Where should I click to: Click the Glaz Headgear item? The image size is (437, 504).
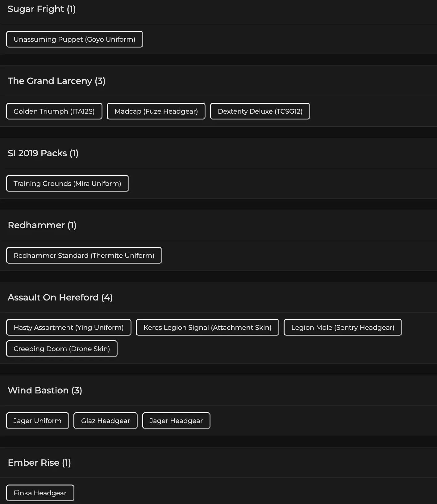tap(105, 421)
